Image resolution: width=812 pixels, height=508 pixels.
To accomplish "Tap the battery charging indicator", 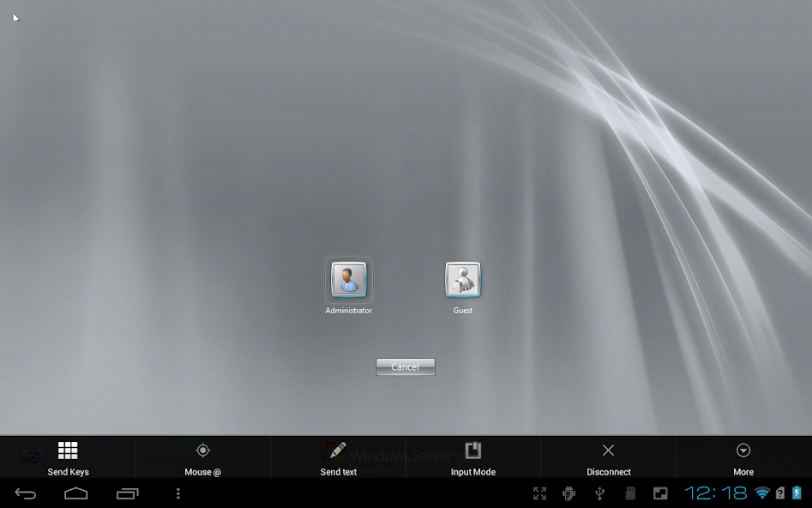I will [x=797, y=493].
